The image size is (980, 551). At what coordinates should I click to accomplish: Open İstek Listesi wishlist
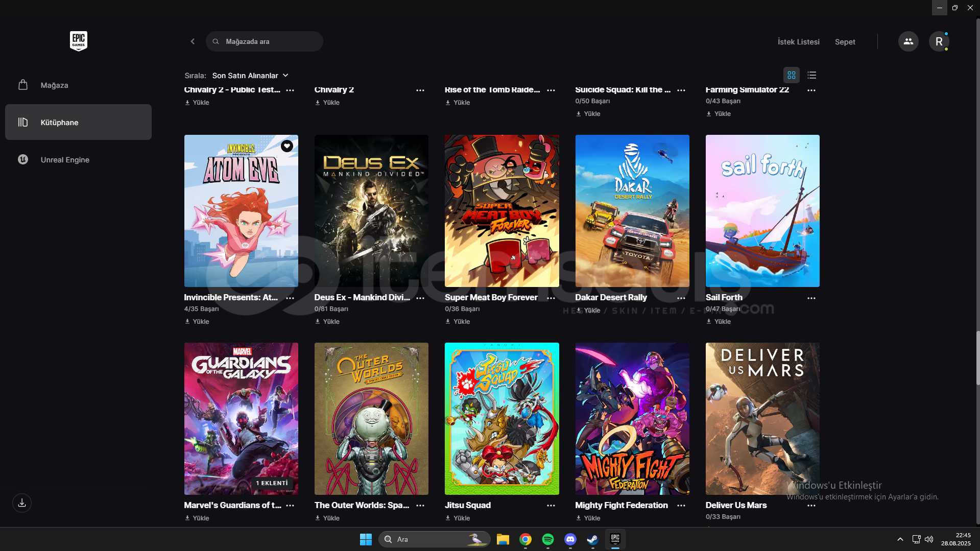[x=799, y=42]
